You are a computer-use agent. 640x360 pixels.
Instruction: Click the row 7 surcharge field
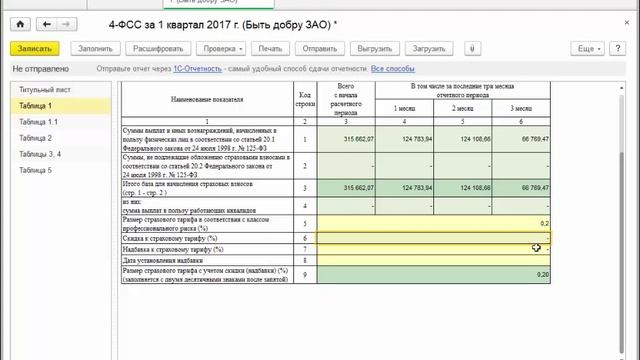433,249
